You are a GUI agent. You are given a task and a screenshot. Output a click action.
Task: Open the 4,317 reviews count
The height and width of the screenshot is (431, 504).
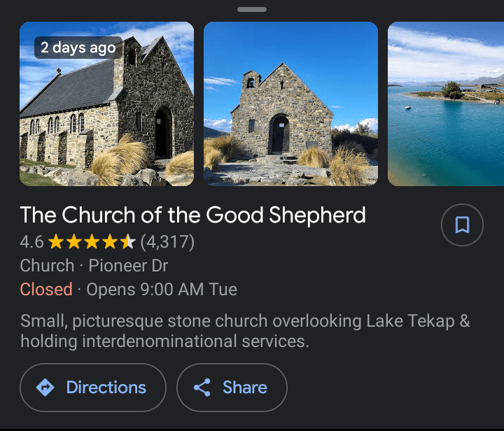click(167, 243)
